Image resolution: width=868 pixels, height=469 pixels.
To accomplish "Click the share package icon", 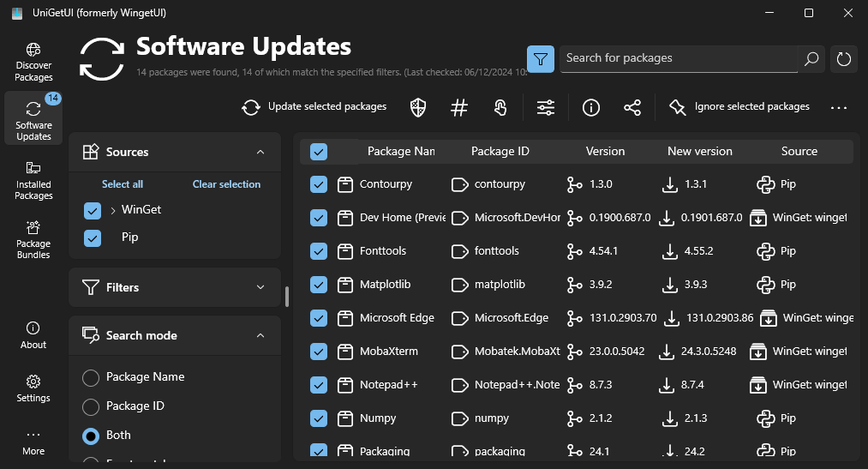I will tap(632, 107).
